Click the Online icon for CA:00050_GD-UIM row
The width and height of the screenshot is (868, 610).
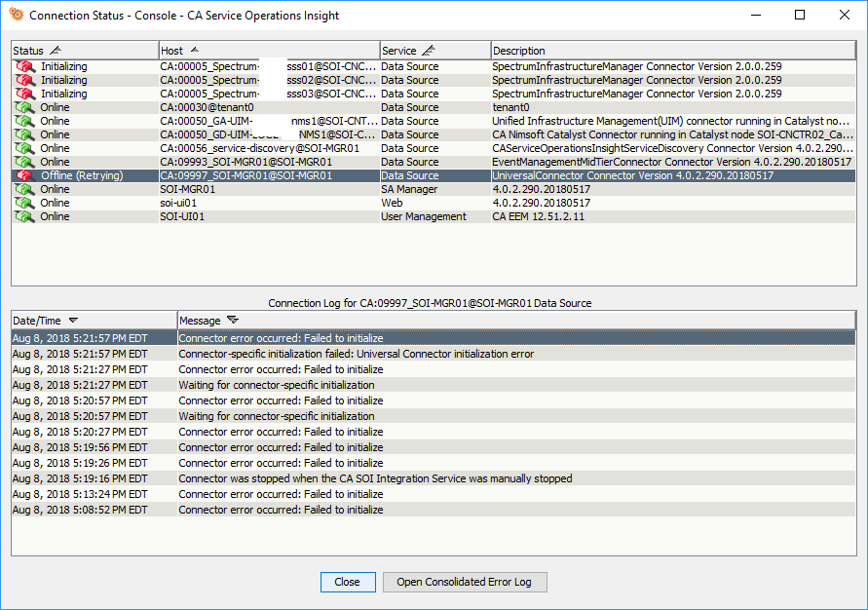24,134
